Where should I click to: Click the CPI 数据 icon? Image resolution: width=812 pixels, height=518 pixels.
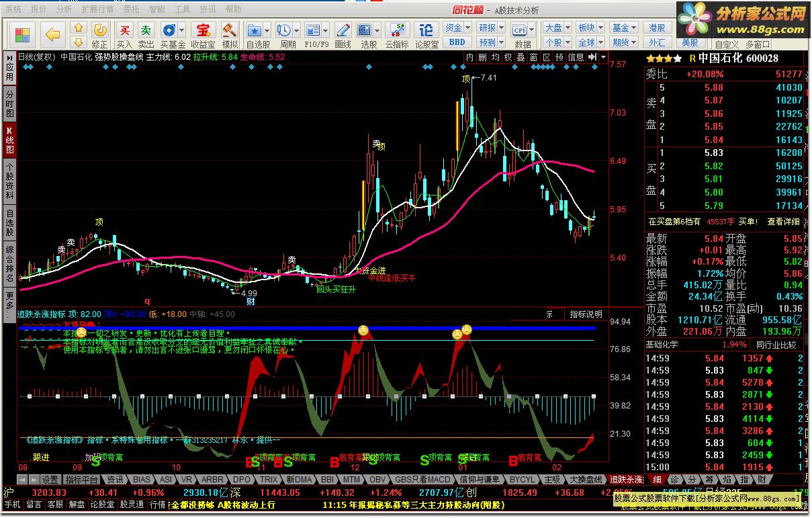point(520,30)
